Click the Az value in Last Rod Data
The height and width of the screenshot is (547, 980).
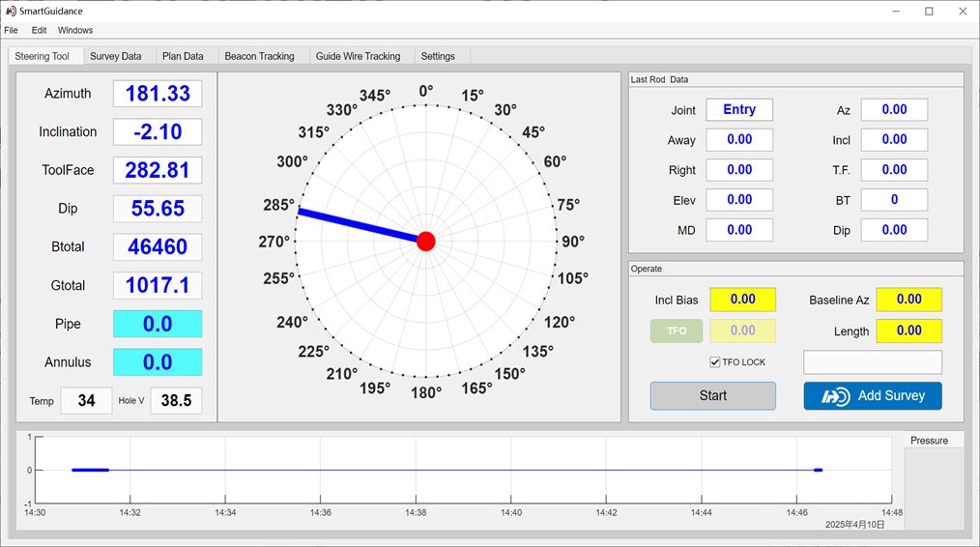[x=894, y=109]
